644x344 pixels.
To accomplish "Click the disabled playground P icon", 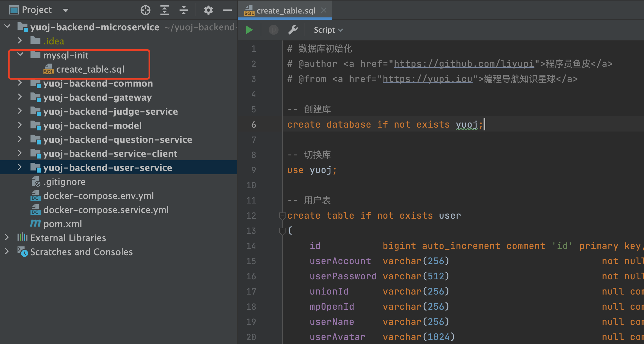I will click(x=273, y=30).
